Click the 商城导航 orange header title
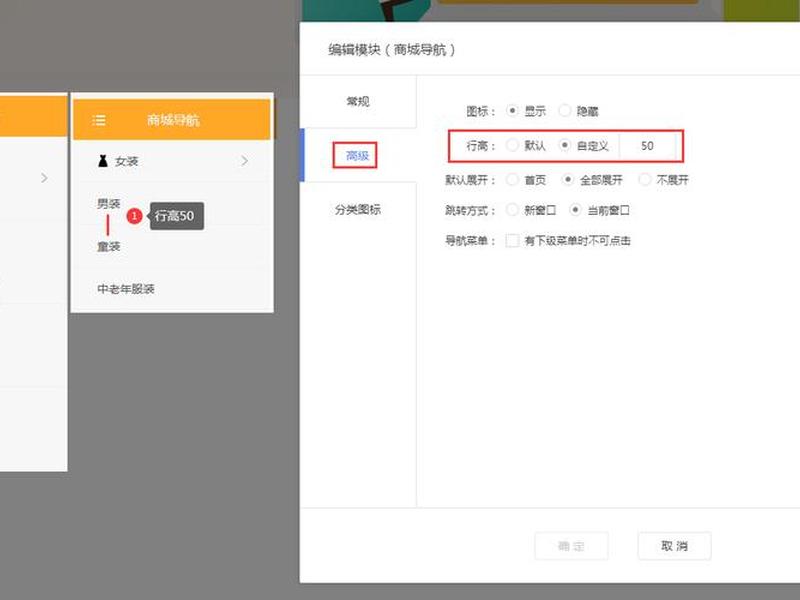This screenshot has width=800, height=600. point(173,120)
